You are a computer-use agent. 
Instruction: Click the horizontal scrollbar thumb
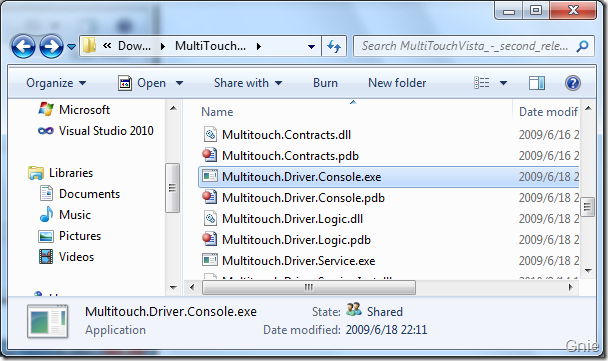click(309, 287)
